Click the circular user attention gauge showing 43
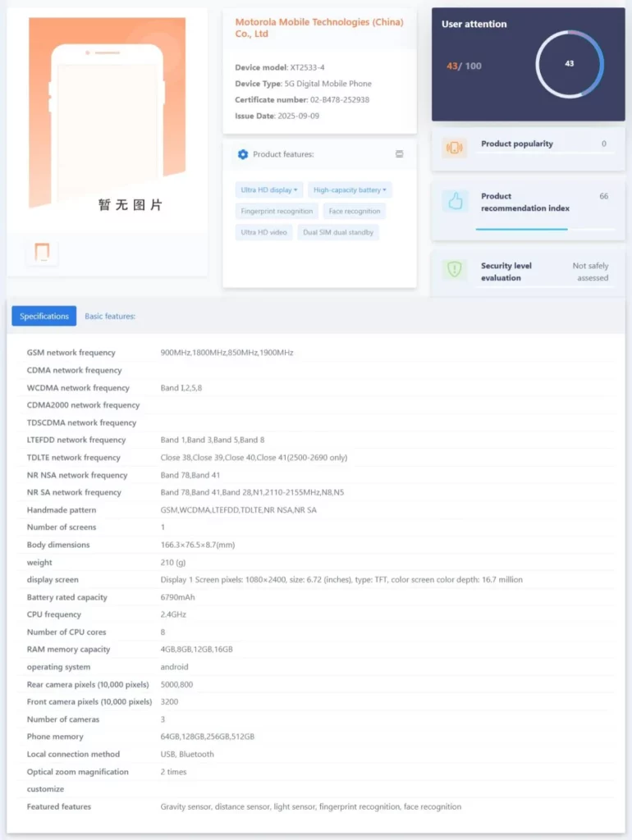 (x=570, y=64)
